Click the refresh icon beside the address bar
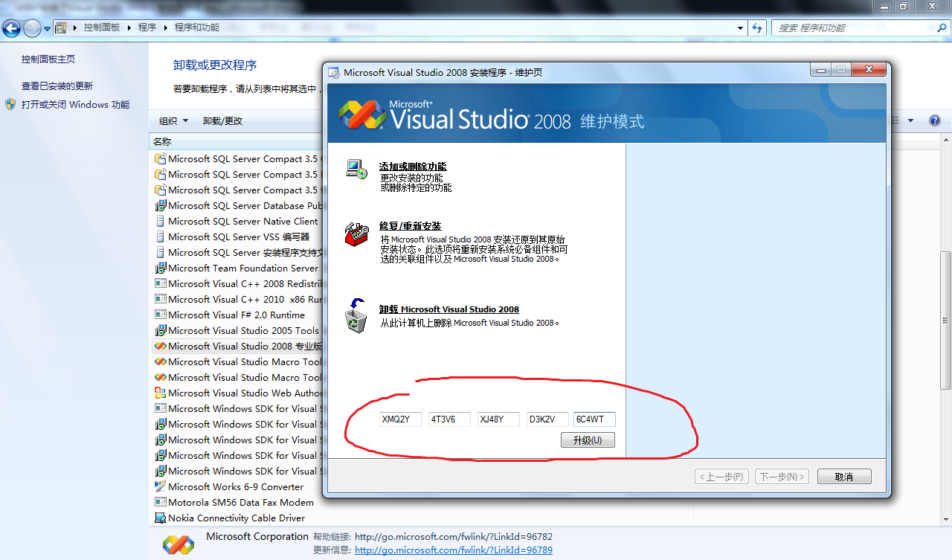 pyautogui.click(x=757, y=28)
